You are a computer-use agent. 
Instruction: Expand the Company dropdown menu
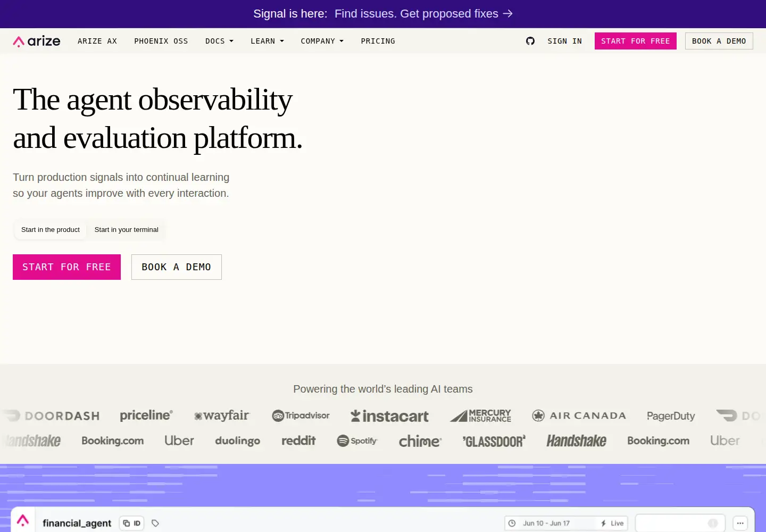pyautogui.click(x=322, y=41)
